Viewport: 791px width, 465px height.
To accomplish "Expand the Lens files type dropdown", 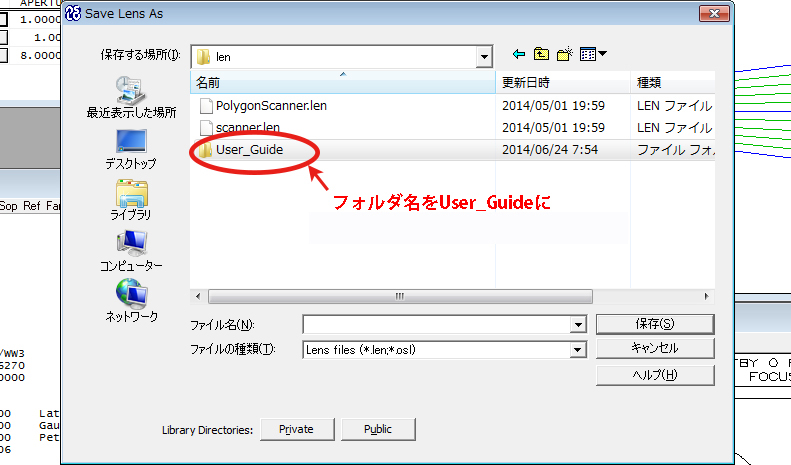I will coord(577,350).
